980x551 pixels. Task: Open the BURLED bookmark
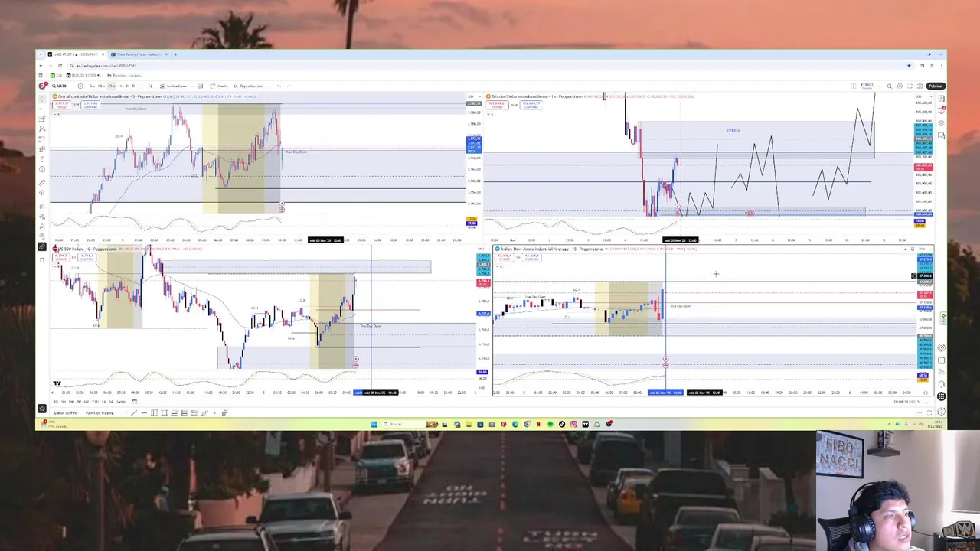83,76
